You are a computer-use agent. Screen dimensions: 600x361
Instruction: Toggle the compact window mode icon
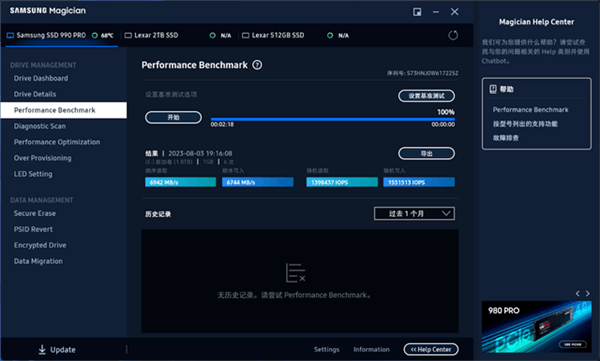tap(417, 12)
